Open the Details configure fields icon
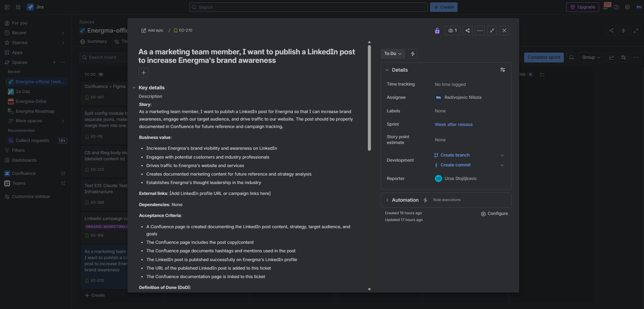 click(503, 70)
